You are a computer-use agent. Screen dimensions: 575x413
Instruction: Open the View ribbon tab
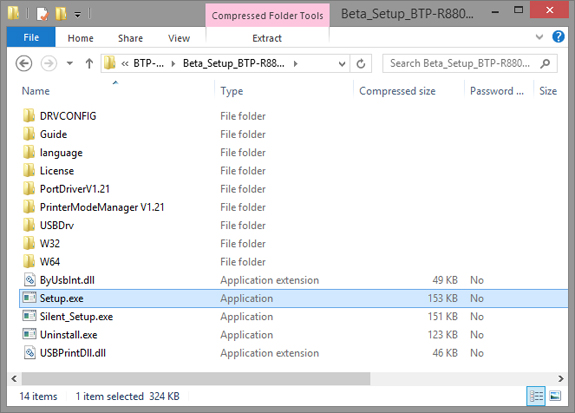click(179, 38)
